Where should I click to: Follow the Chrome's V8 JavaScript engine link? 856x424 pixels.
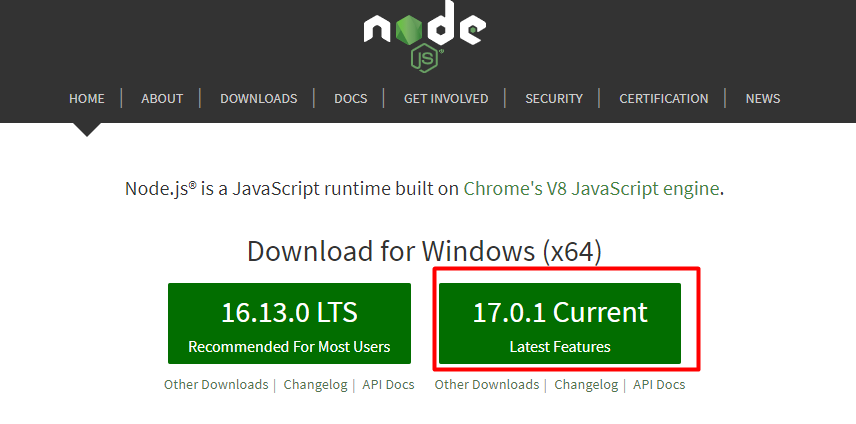[591, 189]
